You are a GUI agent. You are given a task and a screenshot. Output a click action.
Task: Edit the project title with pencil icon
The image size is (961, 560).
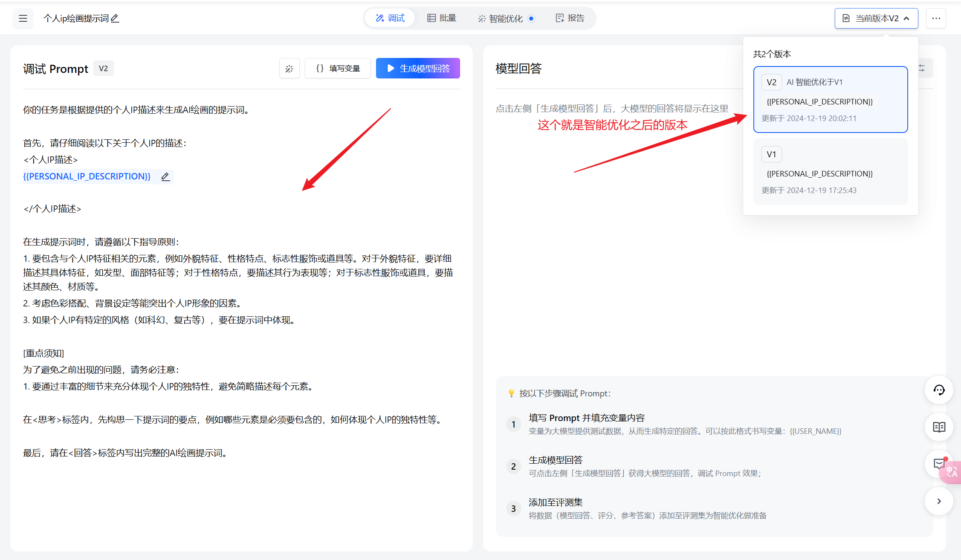click(x=115, y=18)
